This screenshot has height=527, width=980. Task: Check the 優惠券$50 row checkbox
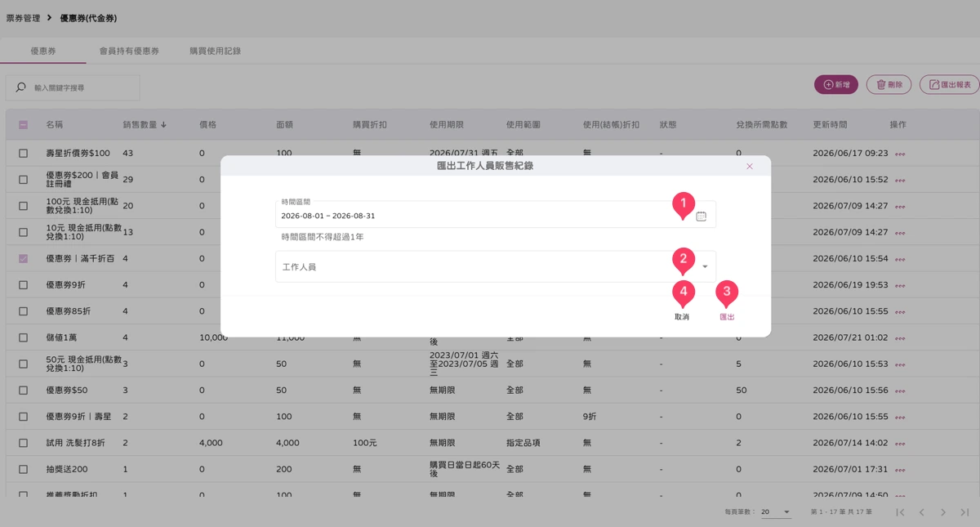click(23, 390)
